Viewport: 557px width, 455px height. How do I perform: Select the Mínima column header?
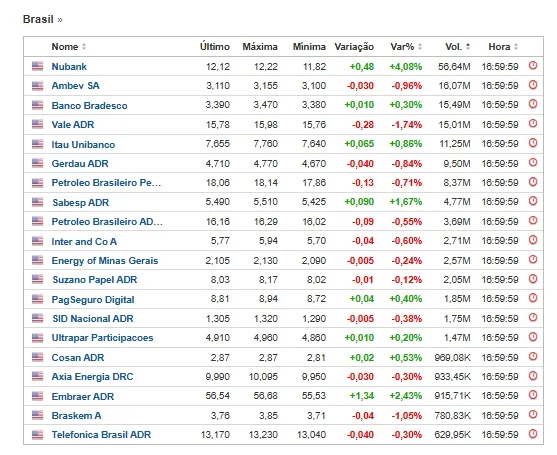(x=309, y=47)
